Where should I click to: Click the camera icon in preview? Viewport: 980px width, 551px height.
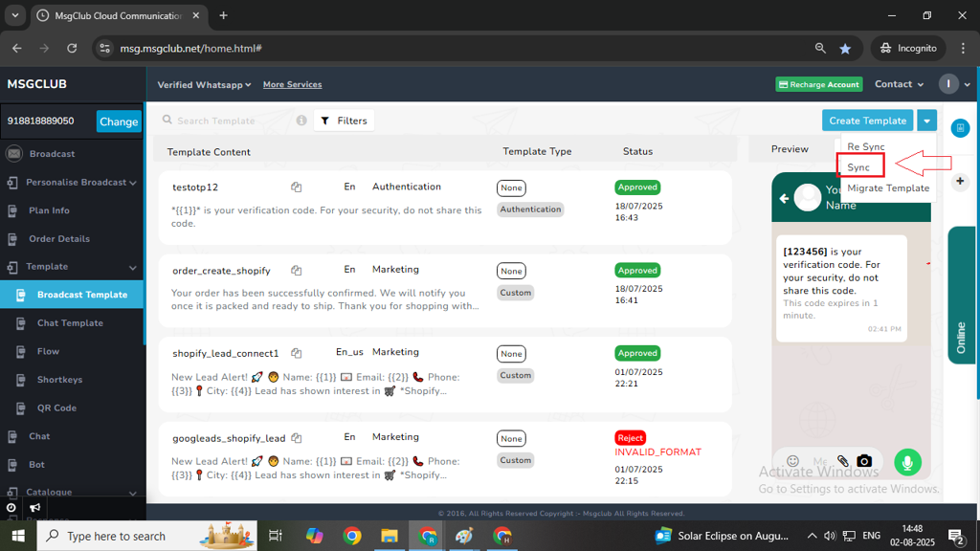pos(864,461)
